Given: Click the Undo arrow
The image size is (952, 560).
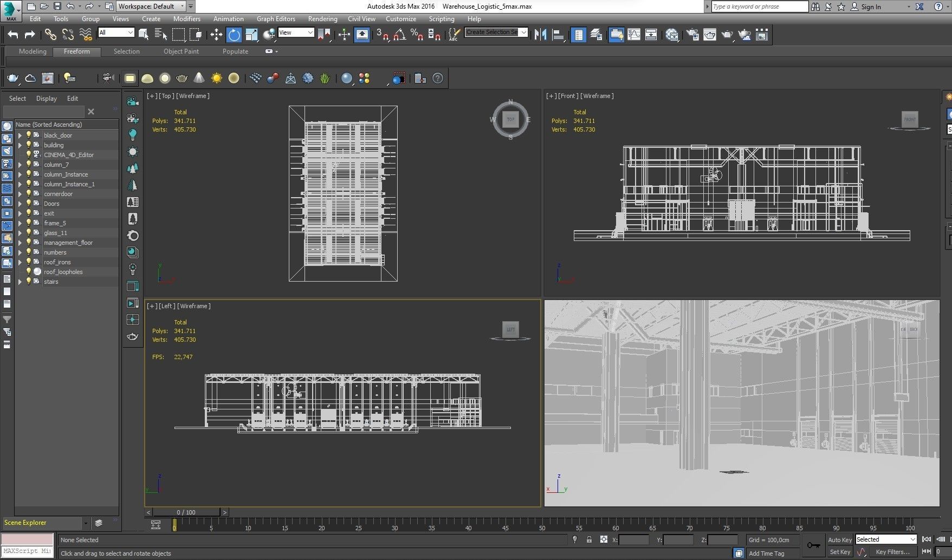Looking at the screenshot, I should pyautogui.click(x=12, y=35).
